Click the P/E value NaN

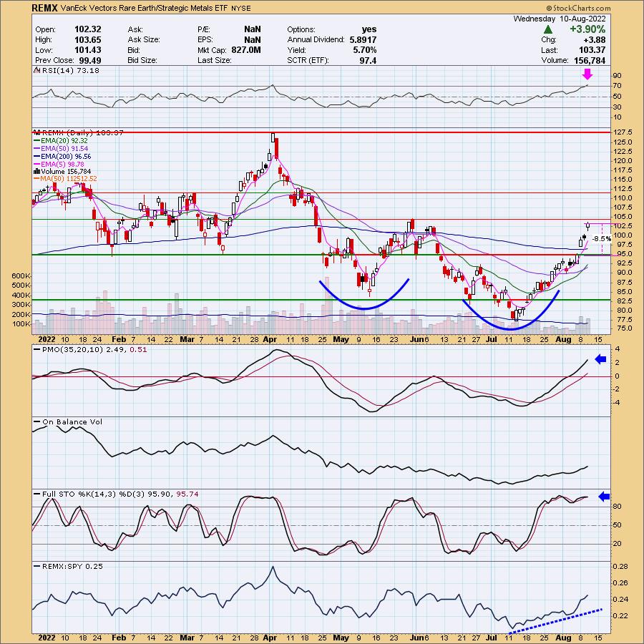coord(253,29)
